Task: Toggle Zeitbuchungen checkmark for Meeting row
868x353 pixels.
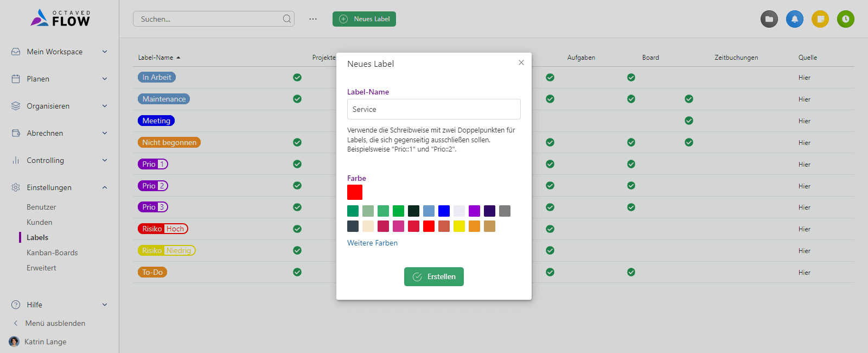Action: coord(688,121)
